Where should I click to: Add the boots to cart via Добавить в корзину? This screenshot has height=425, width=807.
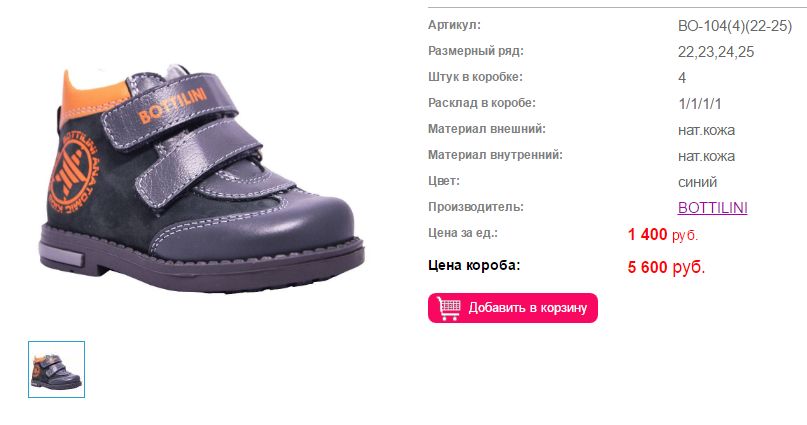click(513, 308)
